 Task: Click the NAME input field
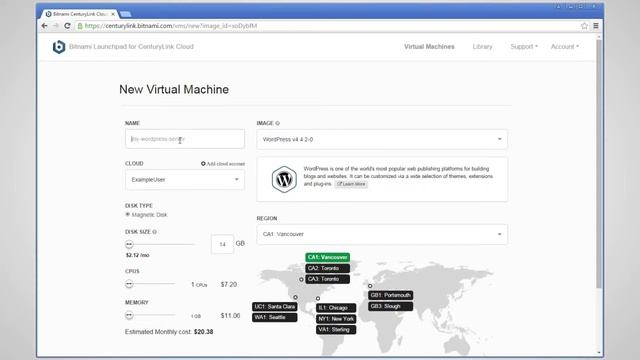[x=185, y=139]
